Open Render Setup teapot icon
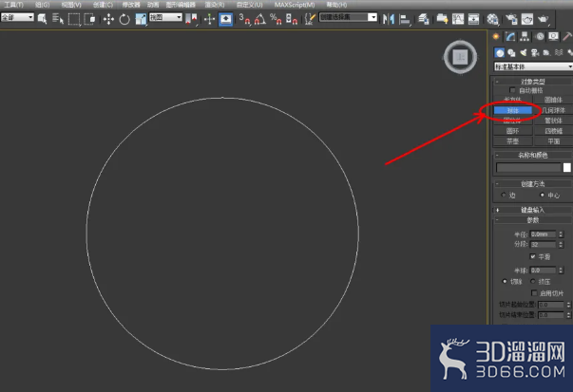 pos(511,19)
